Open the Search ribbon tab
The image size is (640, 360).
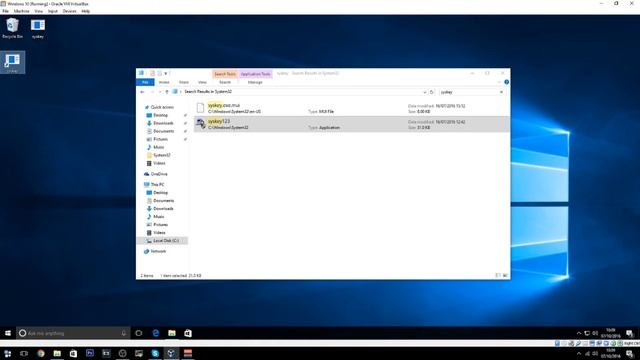click(x=225, y=82)
